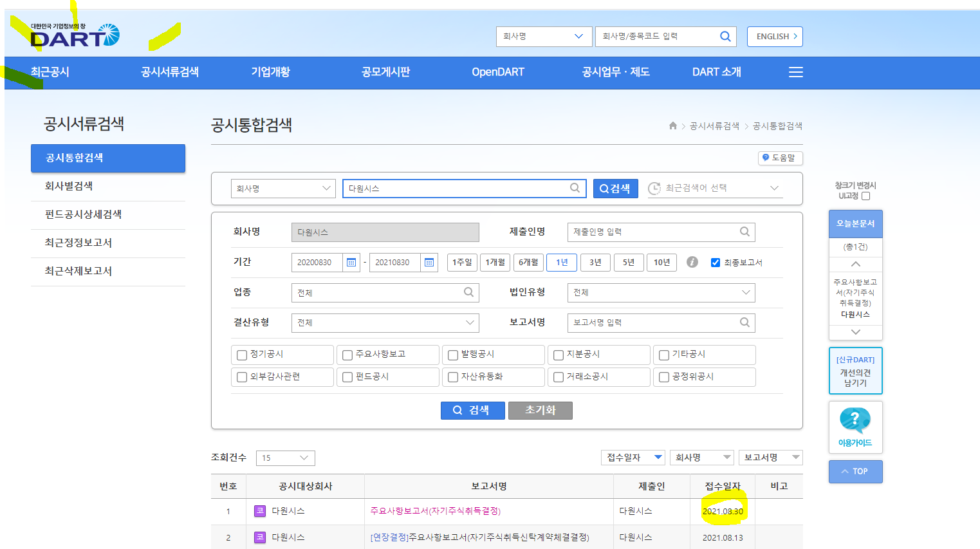Click the KOSDAQ icon in row 2

(x=260, y=537)
